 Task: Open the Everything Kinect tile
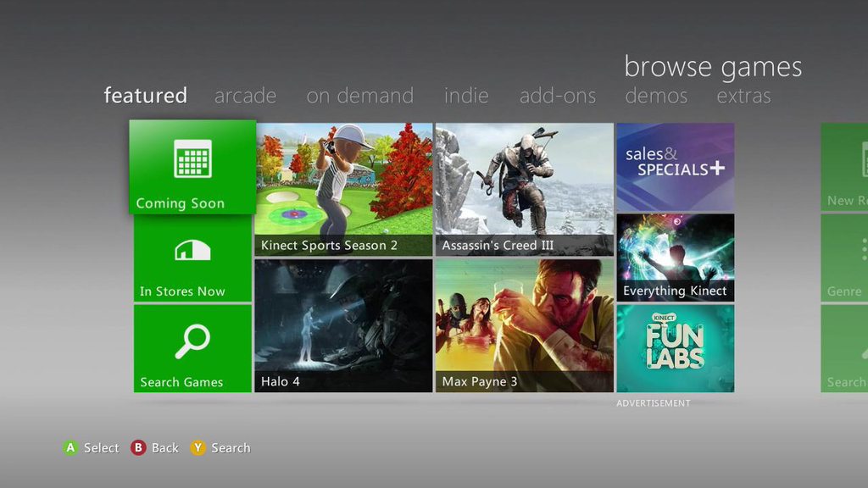[x=676, y=258]
